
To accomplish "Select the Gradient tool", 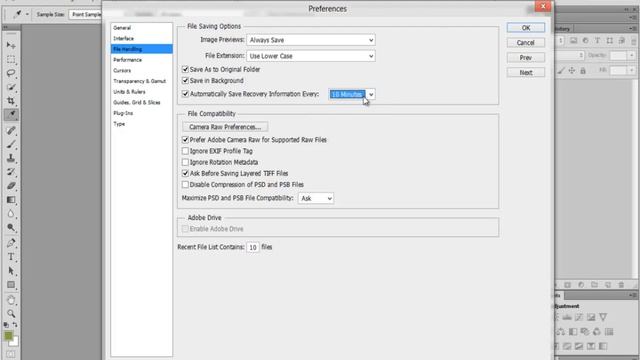I will point(11,200).
